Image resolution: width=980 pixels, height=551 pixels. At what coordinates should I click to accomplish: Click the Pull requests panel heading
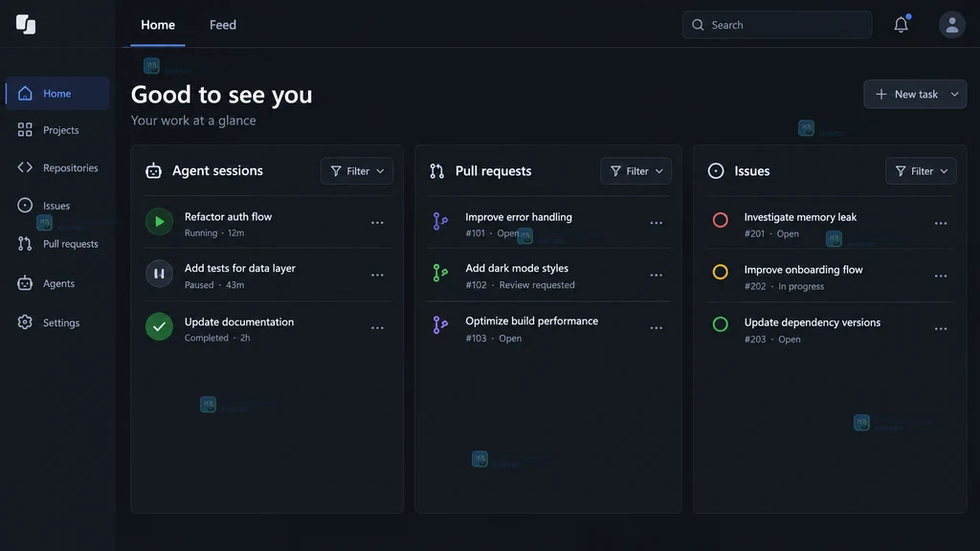pos(493,171)
